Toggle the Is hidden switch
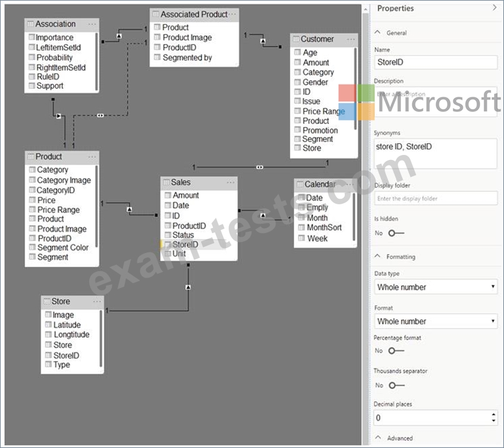The image size is (504, 448). [x=396, y=233]
